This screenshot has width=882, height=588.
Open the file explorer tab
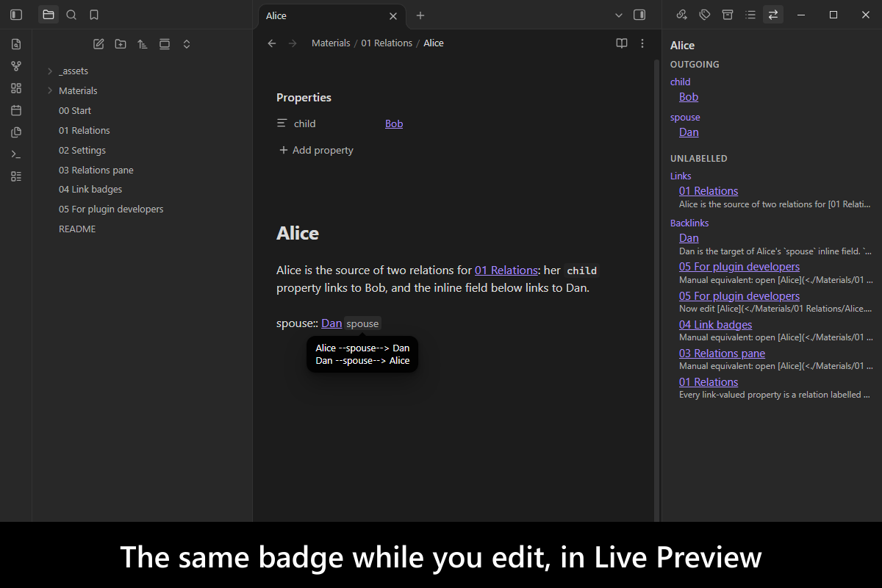[x=49, y=15]
